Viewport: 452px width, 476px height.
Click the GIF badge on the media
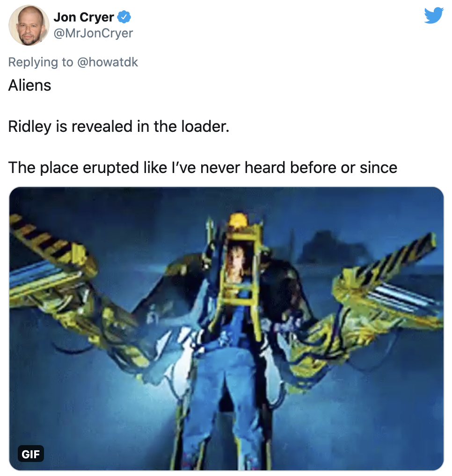(31, 454)
